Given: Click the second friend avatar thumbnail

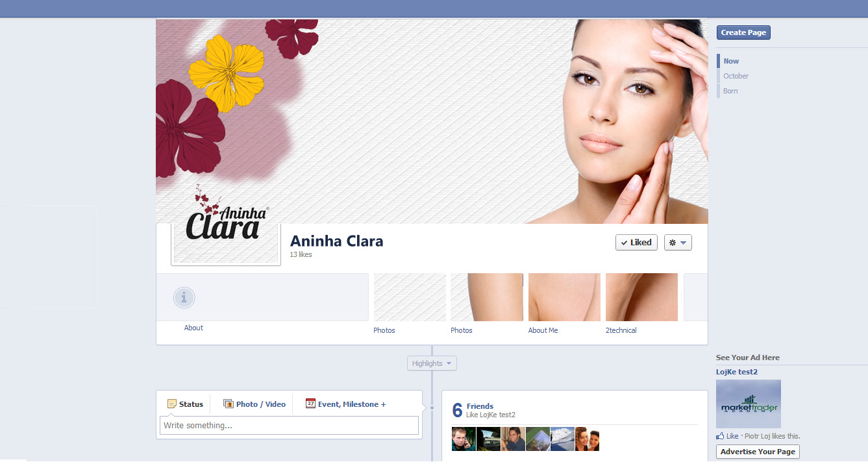Looking at the screenshot, I should 488,439.
